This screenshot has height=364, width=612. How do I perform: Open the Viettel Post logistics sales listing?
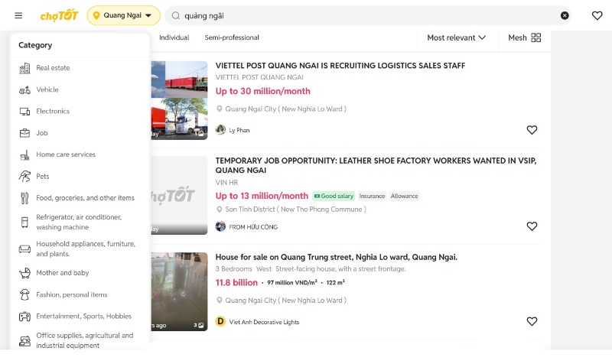340,66
